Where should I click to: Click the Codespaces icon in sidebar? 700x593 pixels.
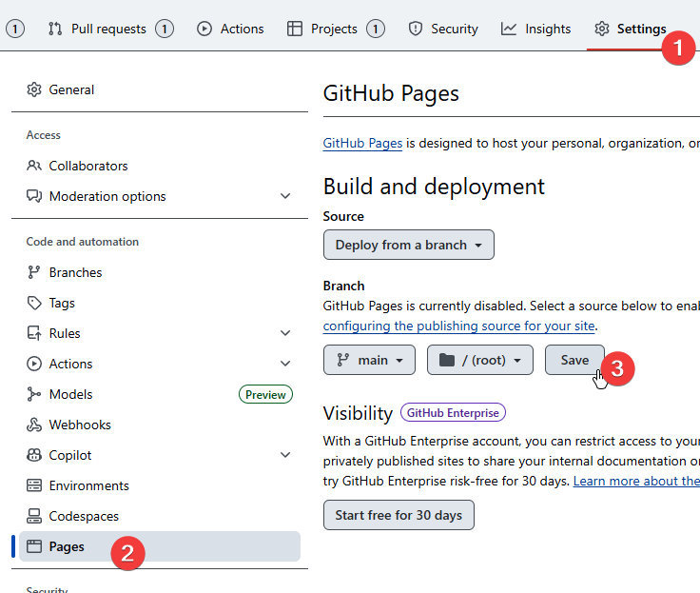click(34, 516)
